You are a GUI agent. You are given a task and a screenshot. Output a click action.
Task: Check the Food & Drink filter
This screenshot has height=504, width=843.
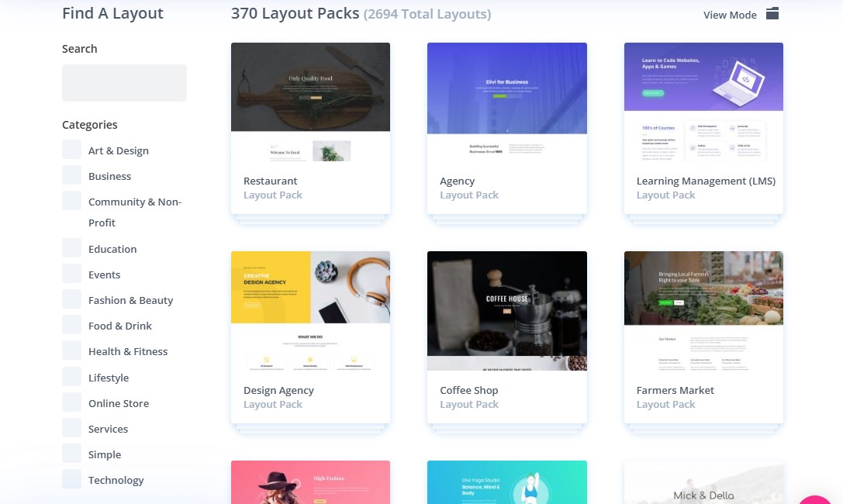71,325
